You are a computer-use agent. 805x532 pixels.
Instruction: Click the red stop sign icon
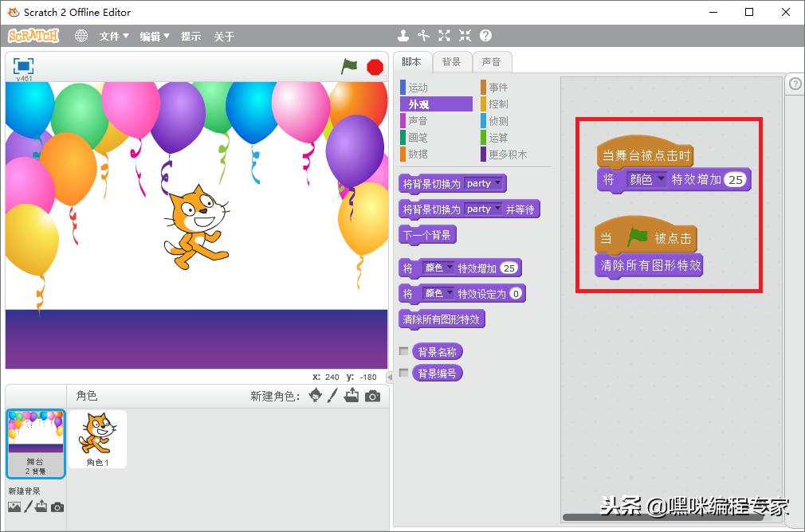(375, 67)
